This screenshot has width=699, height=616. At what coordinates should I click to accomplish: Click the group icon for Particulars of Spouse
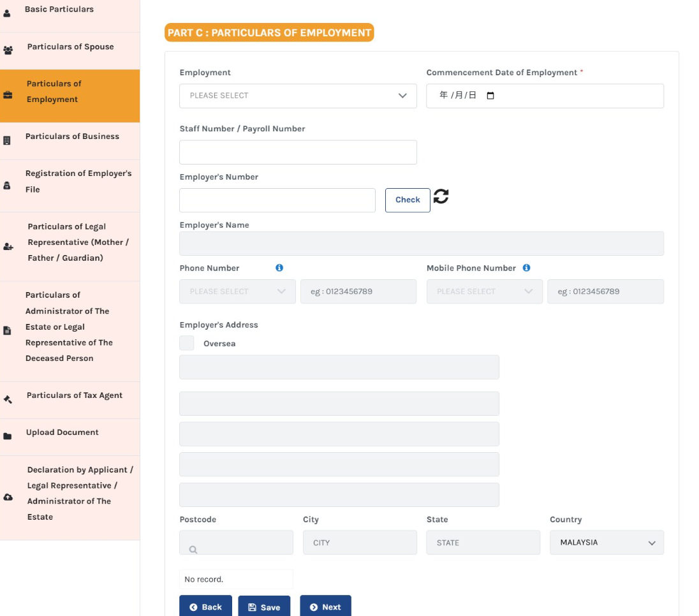[x=8, y=50]
